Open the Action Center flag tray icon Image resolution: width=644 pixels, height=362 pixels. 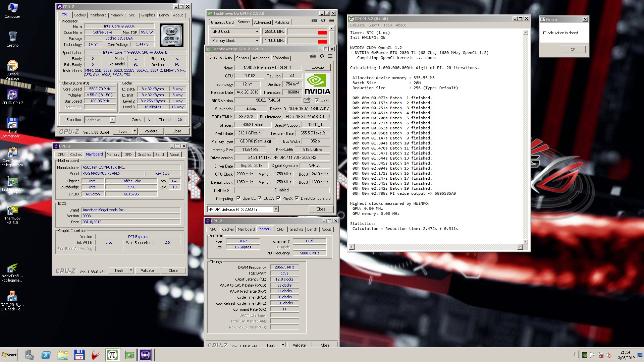tap(593, 355)
